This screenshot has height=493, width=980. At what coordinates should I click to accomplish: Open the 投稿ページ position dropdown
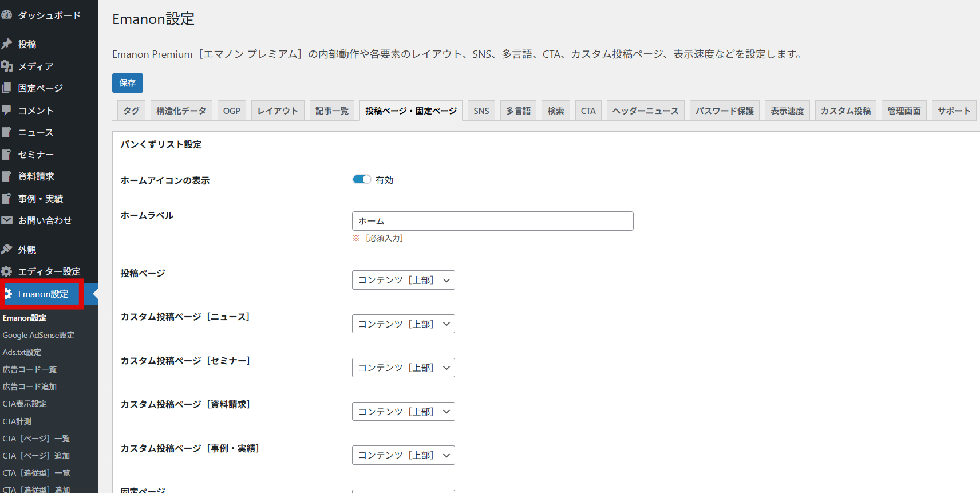tap(404, 280)
